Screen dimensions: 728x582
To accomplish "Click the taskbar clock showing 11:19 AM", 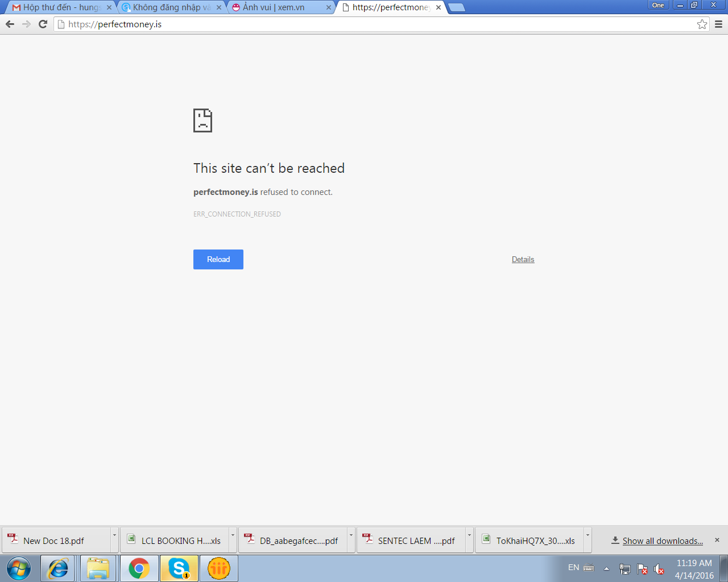I will click(x=694, y=569).
